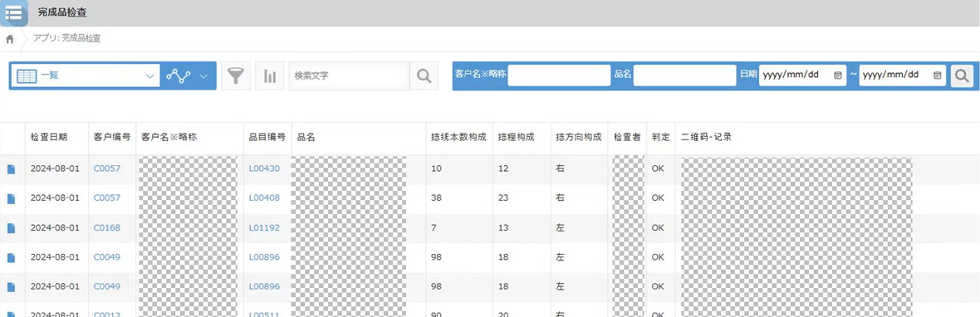Open the アプリ: 完成品检查 breadcrumb link

(66, 39)
